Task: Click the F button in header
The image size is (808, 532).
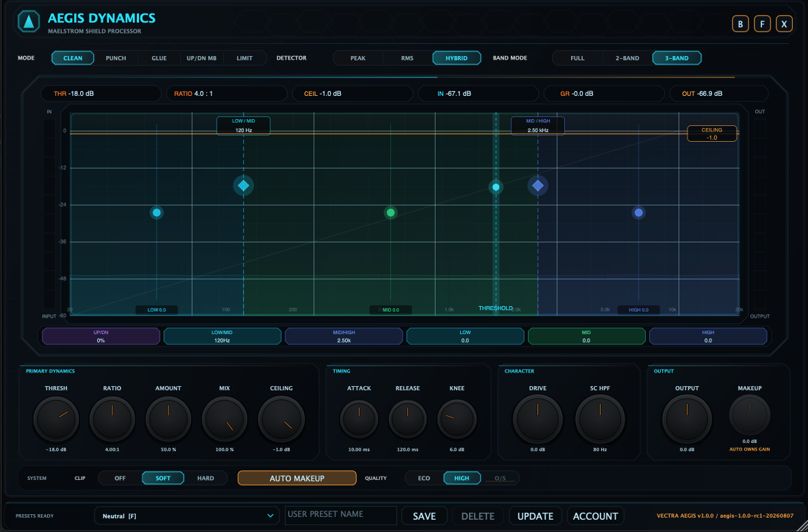Action: [762, 24]
